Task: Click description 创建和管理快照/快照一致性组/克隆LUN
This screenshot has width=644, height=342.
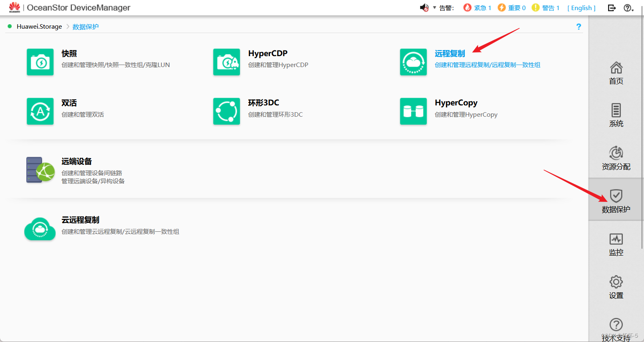Action: tap(115, 65)
